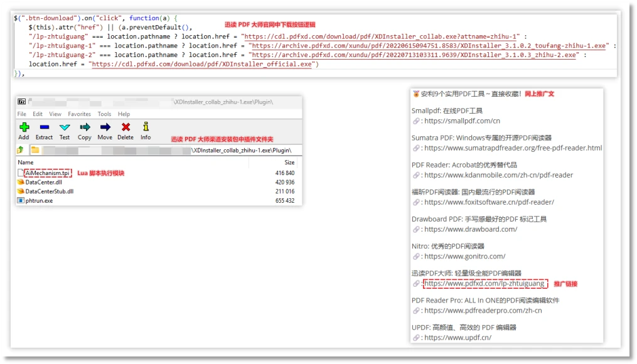
Task: Click the Add button in 7-Zip toolbar
Action: coord(24,131)
